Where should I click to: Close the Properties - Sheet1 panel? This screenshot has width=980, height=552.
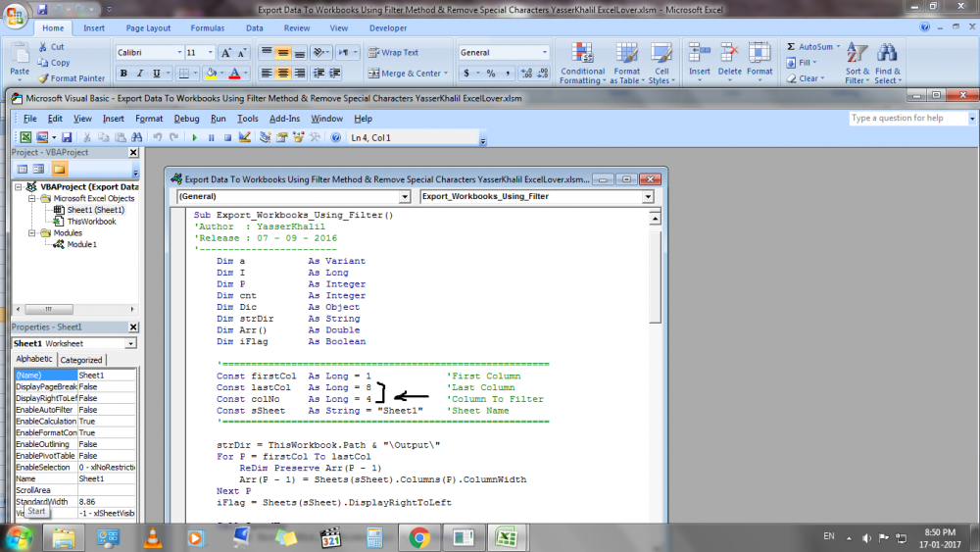[133, 326]
